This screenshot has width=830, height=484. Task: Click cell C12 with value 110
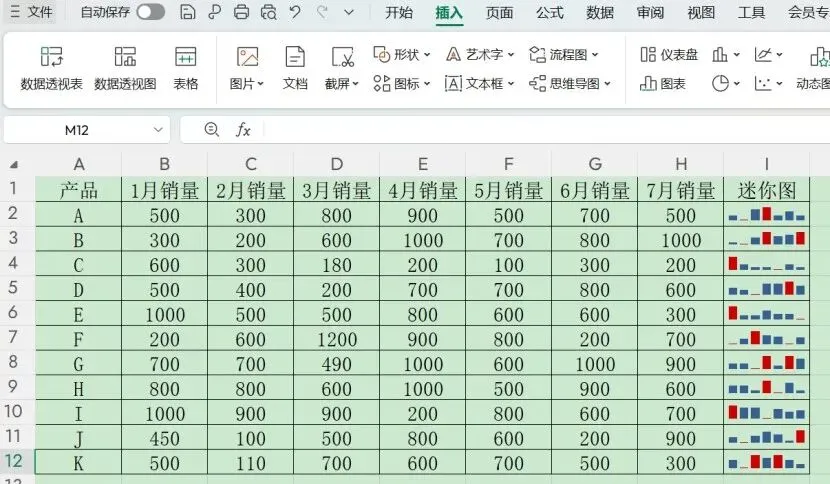click(x=250, y=463)
